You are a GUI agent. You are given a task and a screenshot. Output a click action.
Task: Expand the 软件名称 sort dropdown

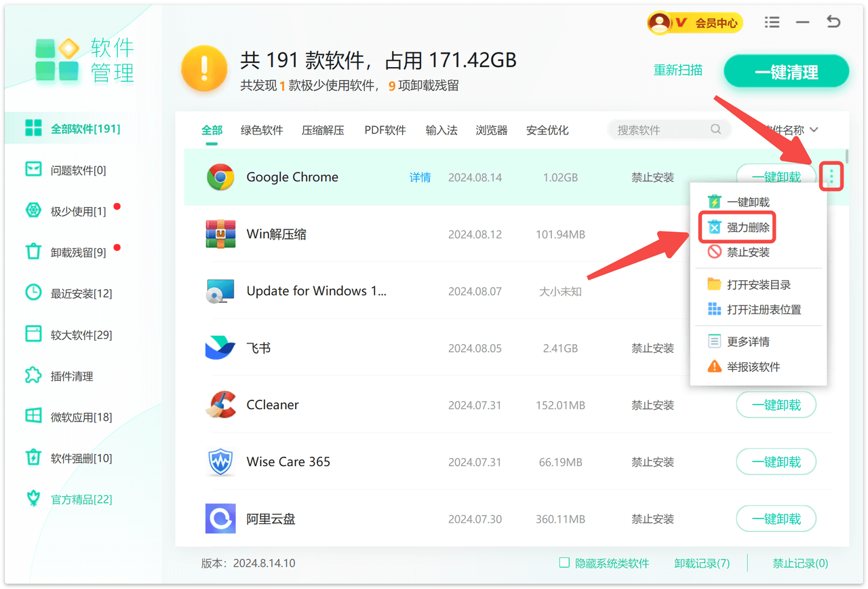point(790,130)
